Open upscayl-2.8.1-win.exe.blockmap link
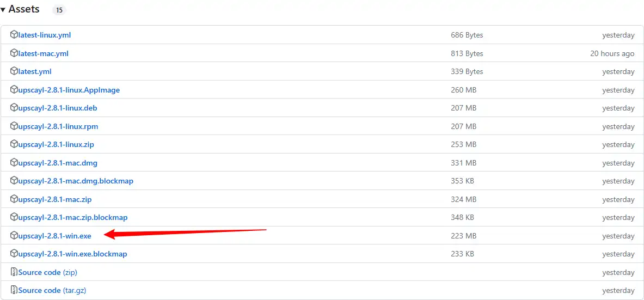Image resolution: width=644 pixels, height=300 pixels. (x=73, y=254)
